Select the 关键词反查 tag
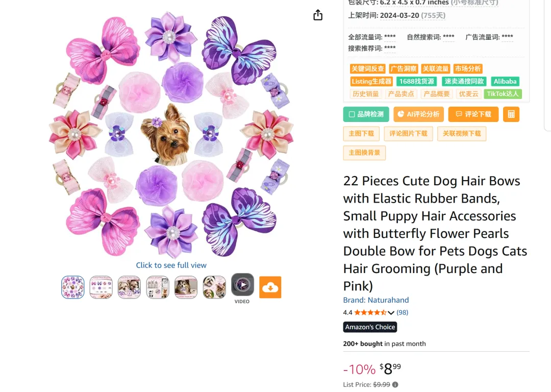Image resolution: width=551 pixels, height=392 pixels. [367, 69]
